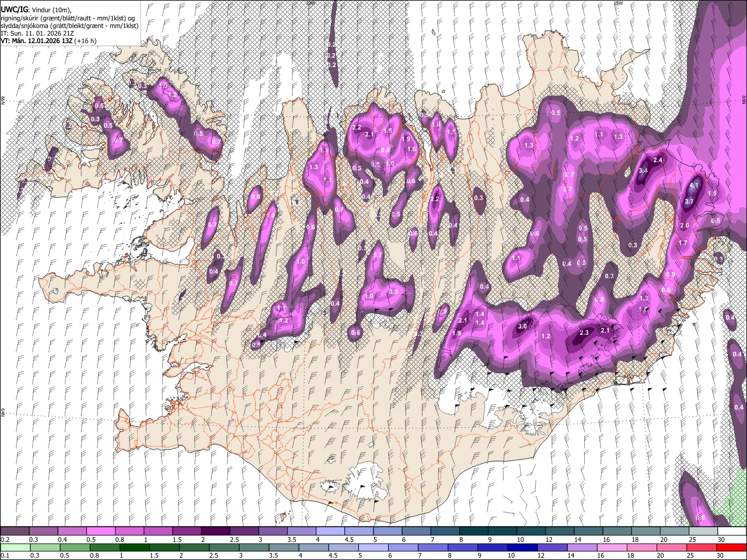747x560 pixels.
Task: Click the light lavender snow swatch between 4 and 4.5
Action: click(x=329, y=531)
